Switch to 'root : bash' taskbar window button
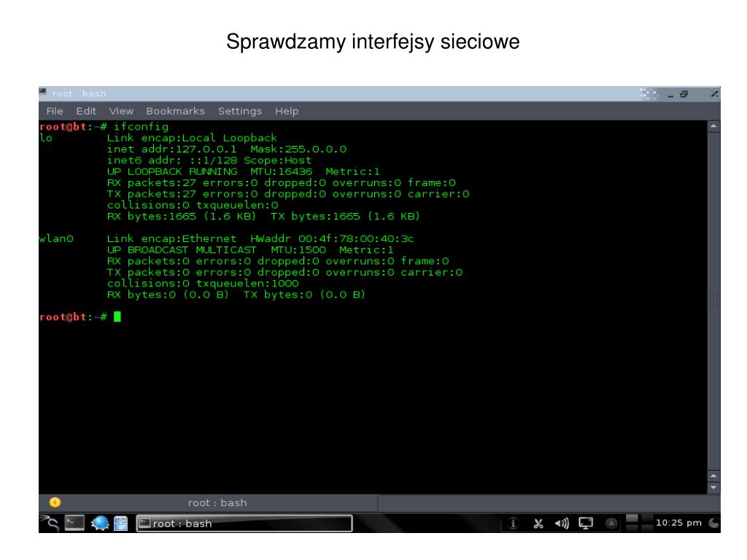 [x=244, y=524]
